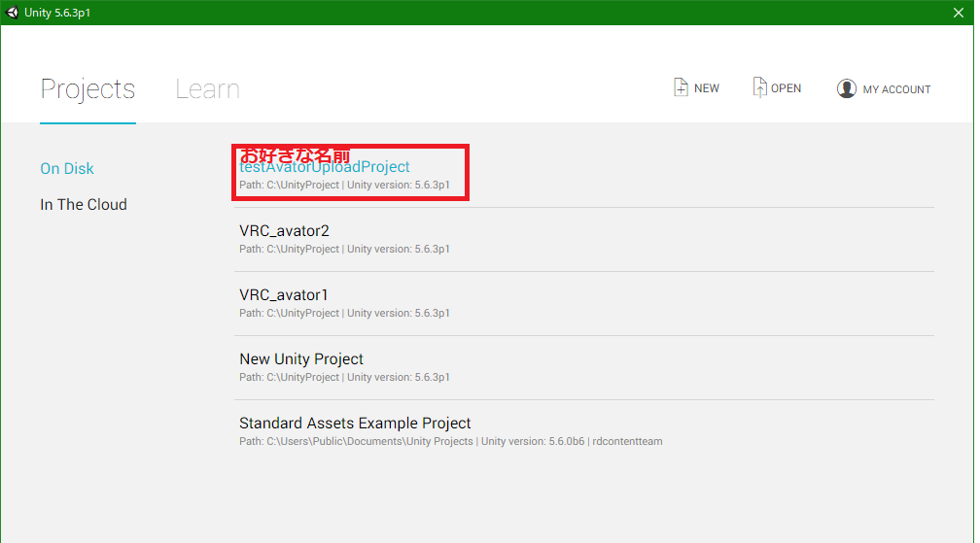Viewport: 980px width, 543px height.
Task: Open the Standard Assets Example Project
Action: pyautogui.click(x=354, y=424)
